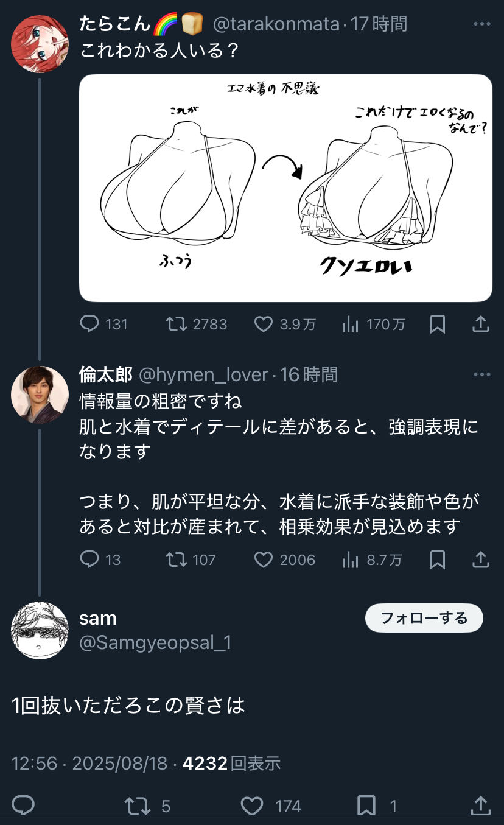Reply to 倫太郎's comment with 13 replies
This screenshot has height=825, width=504.
click(x=89, y=560)
